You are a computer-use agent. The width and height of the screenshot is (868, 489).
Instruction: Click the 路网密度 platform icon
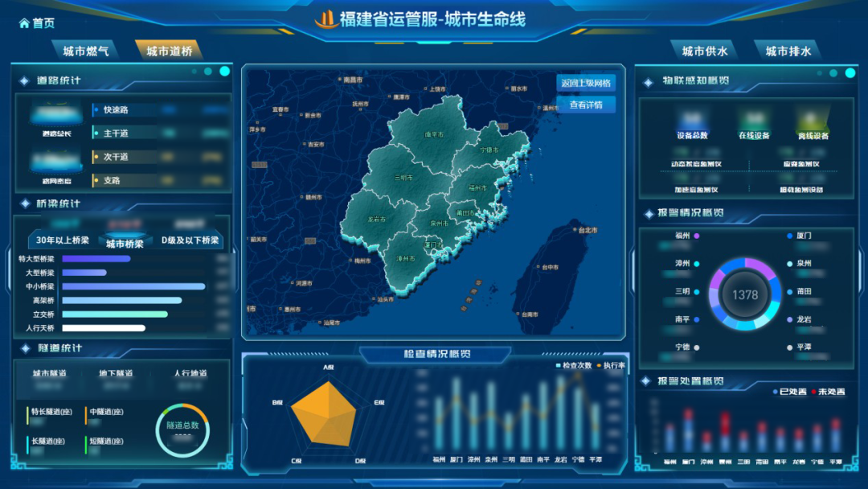pos(56,162)
